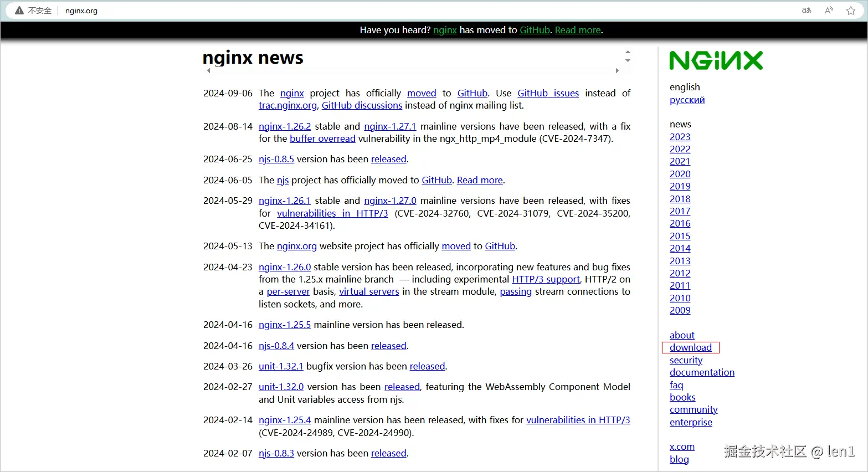The height and width of the screenshot is (472, 868).
Task: Click the left arrow under nginx news heading
Action: [x=208, y=71]
